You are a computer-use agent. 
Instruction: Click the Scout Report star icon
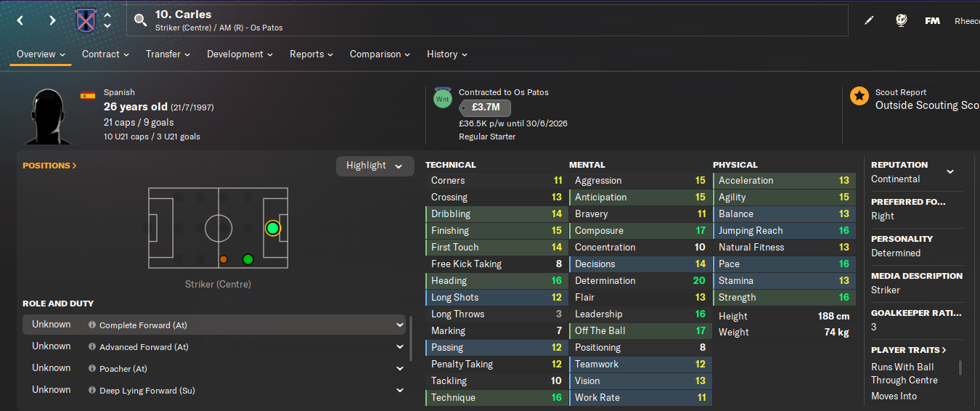click(859, 97)
